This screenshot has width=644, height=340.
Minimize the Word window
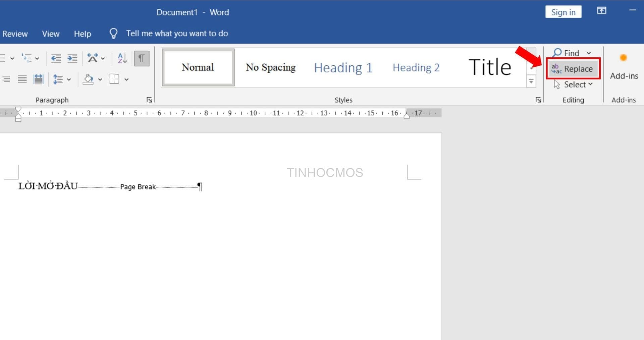pyautogui.click(x=633, y=10)
